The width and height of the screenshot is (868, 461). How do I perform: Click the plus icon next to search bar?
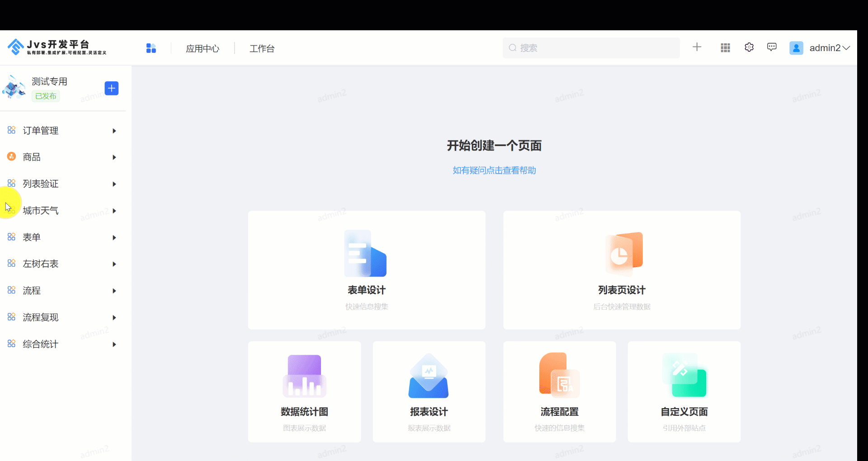tap(697, 47)
